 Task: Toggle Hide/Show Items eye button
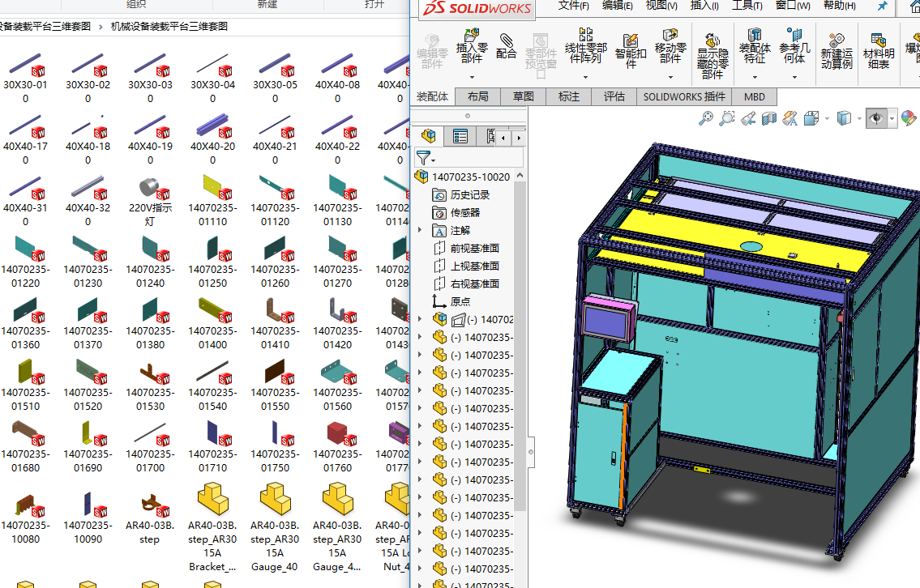pyautogui.click(x=876, y=118)
